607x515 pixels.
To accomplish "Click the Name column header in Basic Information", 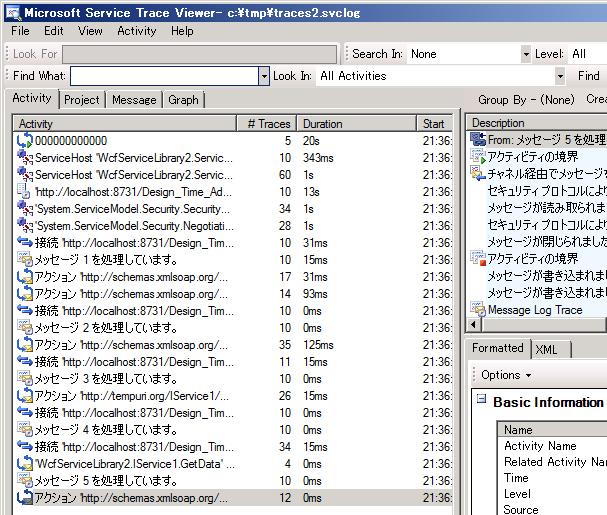I will point(552,429).
